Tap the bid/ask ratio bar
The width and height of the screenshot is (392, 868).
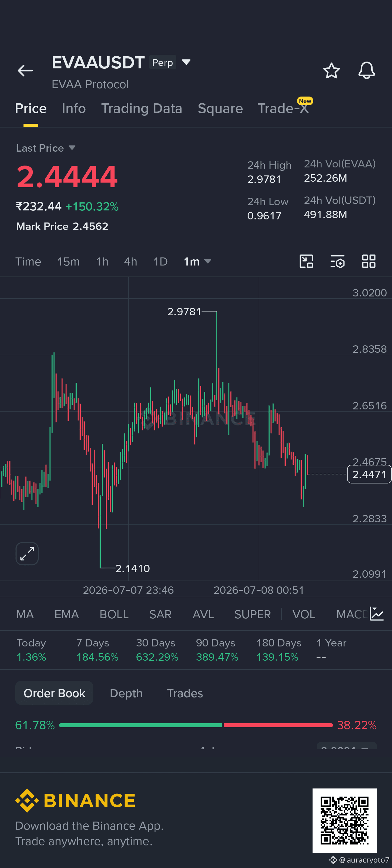click(x=196, y=725)
